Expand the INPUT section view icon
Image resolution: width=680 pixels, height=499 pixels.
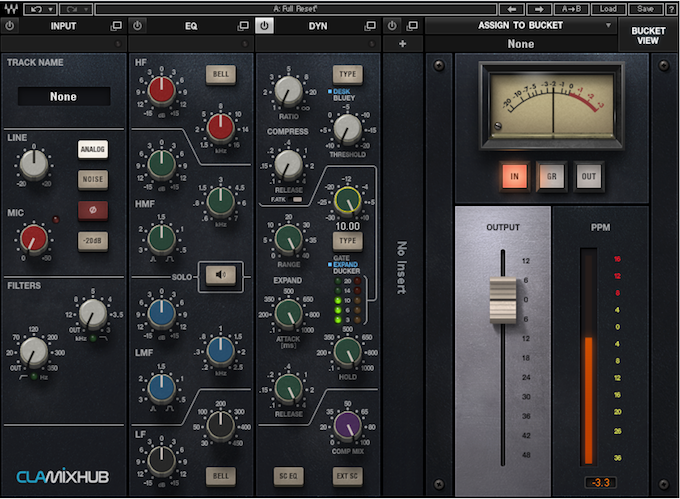pos(116,26)
